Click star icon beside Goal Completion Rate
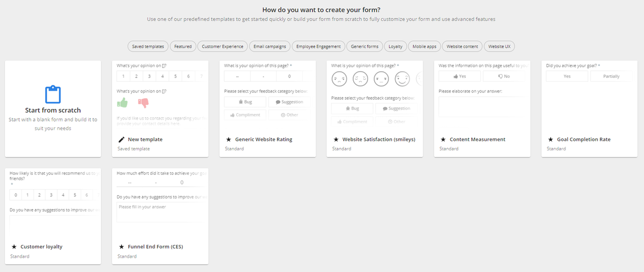644x272 pixels. (550, 139)
